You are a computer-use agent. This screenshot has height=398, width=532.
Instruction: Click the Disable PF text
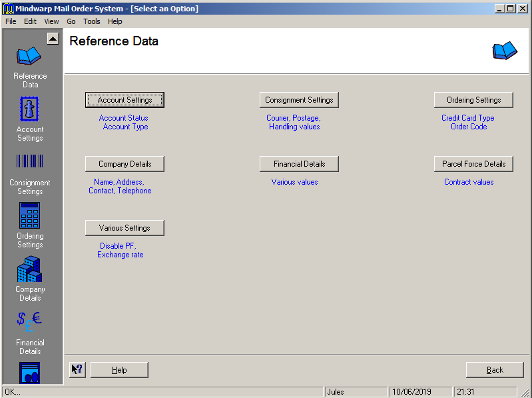pyautogui.click(x=118, y=246)
